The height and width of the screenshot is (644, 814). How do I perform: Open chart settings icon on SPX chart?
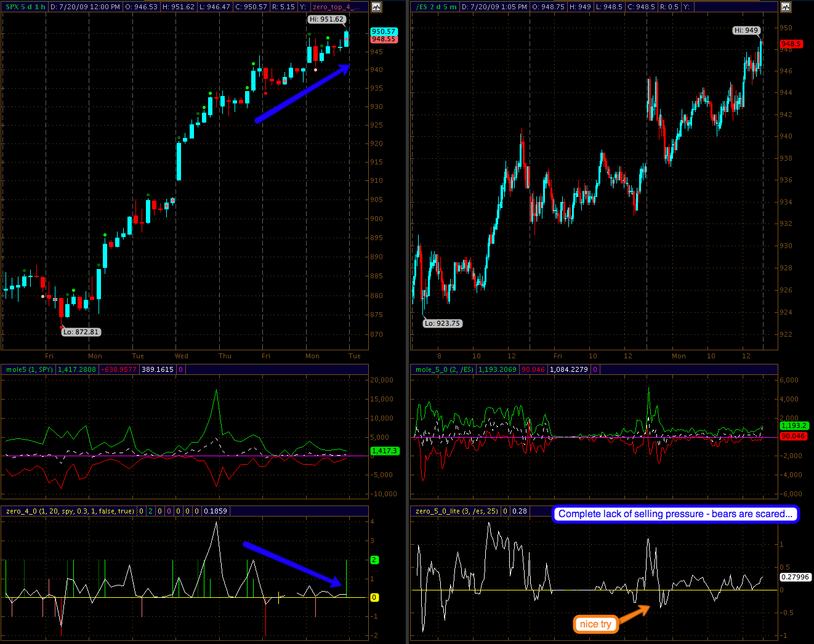[376, 7]
